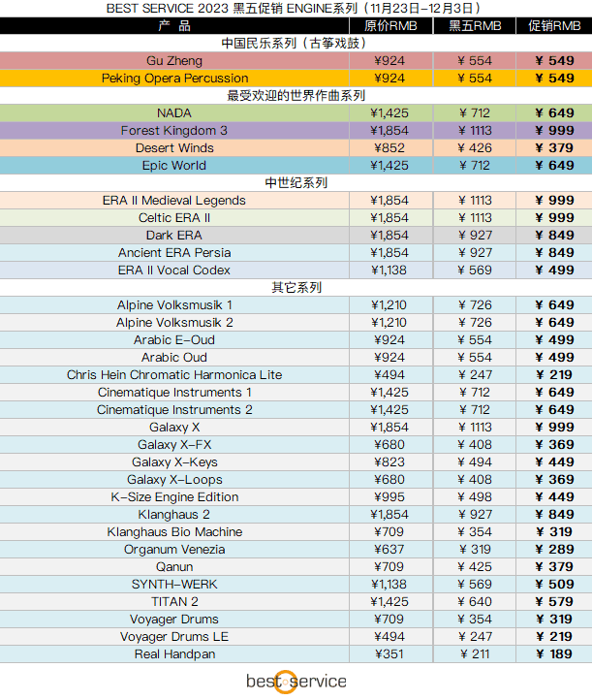
Task: Click the Arabic Oud product cell
Action: pyautogui.click(x=174, y=357)
